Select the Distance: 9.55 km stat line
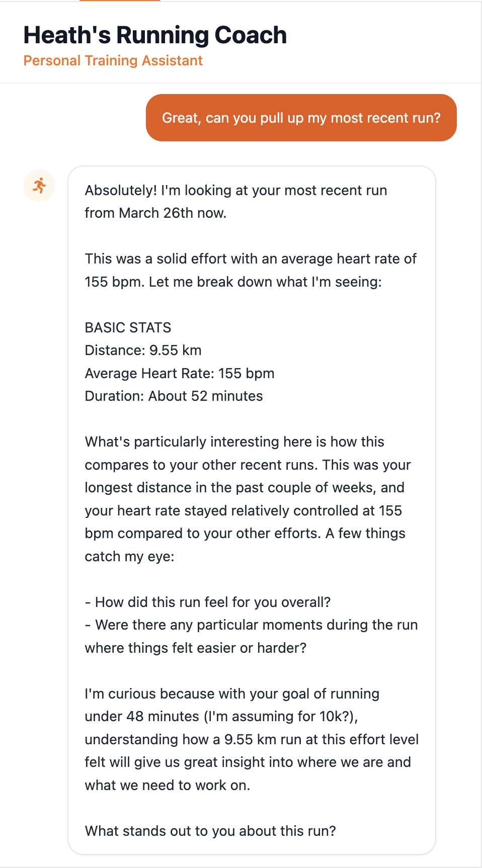 143,350
